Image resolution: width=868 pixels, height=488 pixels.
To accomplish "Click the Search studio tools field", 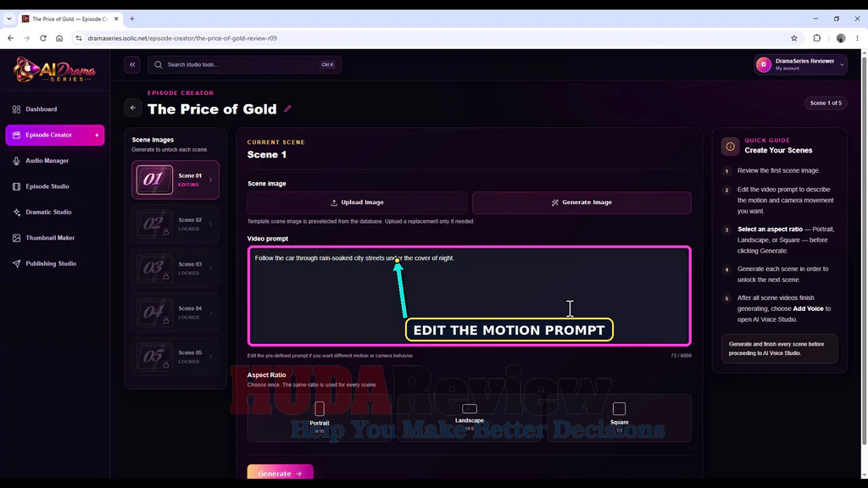I will click(x=244, y=64).
